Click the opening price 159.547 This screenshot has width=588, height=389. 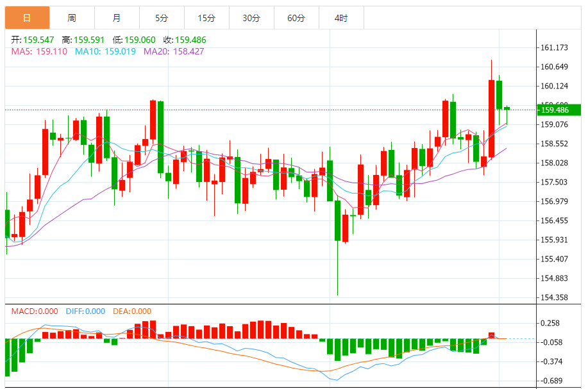pyautogui.click(x=38, y=40)
